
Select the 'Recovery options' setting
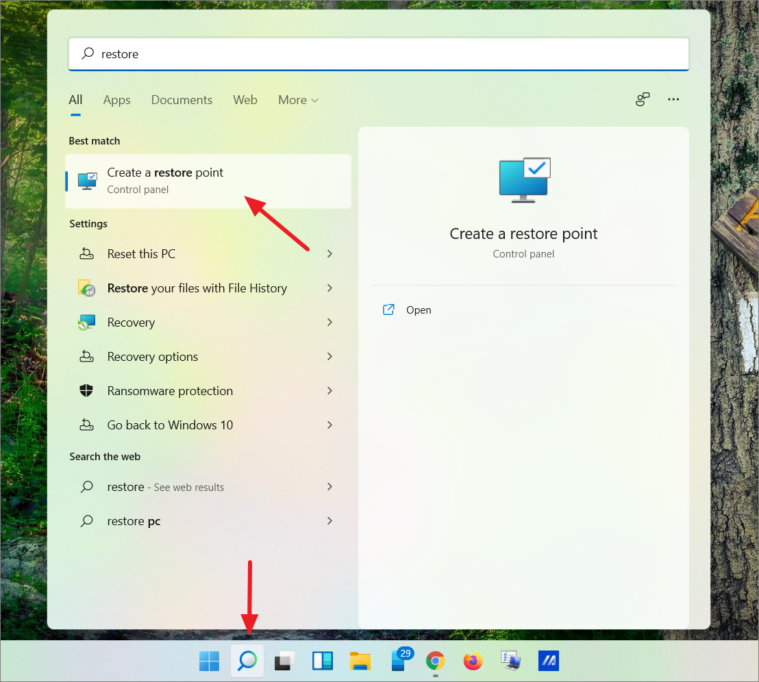(152, 357)
